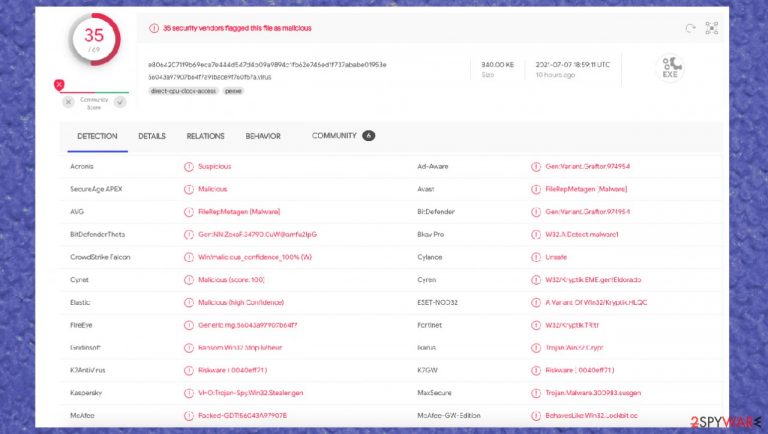The height and width of the screenshot is (434, 768).
Task: Click the reanalyze refresh icon
Action: coord(690,28)
